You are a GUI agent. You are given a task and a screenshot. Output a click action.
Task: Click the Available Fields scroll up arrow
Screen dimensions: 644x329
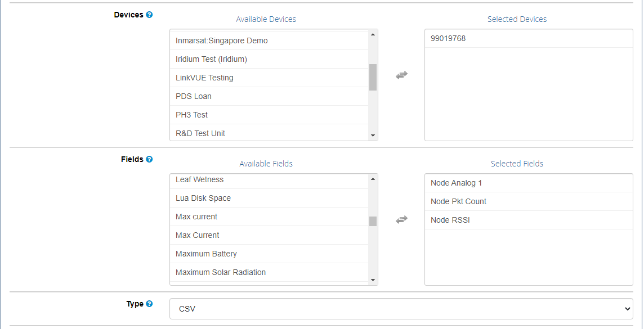(x=373, y=179)
